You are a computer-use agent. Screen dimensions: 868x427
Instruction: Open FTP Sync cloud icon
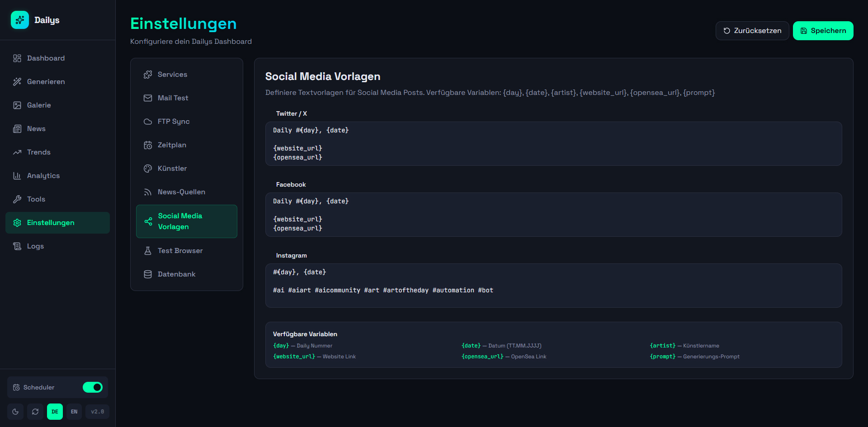[148, 122]
